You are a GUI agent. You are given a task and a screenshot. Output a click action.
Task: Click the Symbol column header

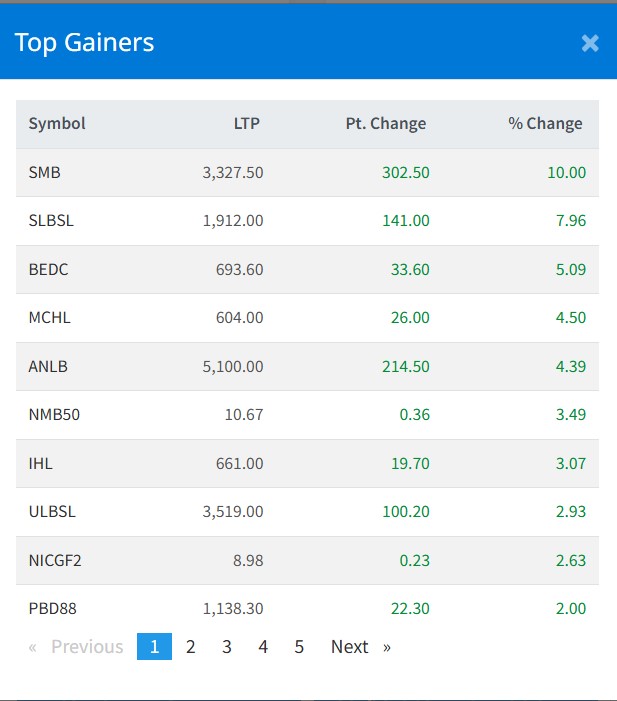click(x=57, y=124)
